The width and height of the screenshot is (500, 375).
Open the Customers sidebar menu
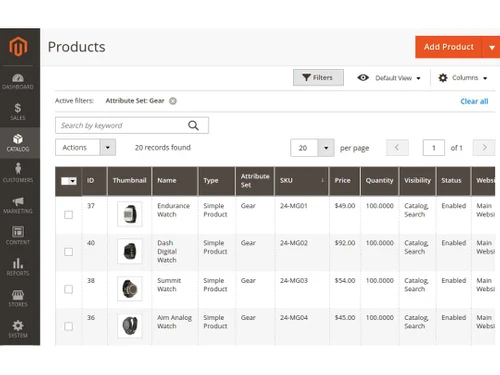(x=18, y=173)
